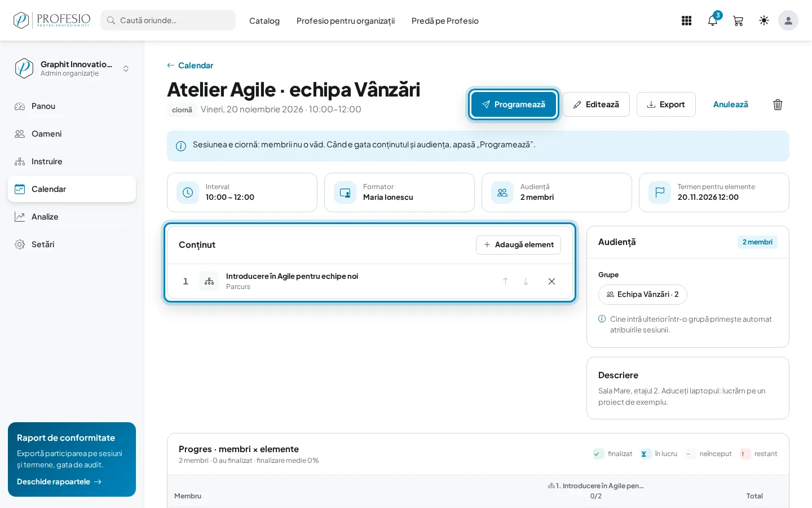
Task: Click 'restant' legend exclamation icon
Action: click(745, 454)
